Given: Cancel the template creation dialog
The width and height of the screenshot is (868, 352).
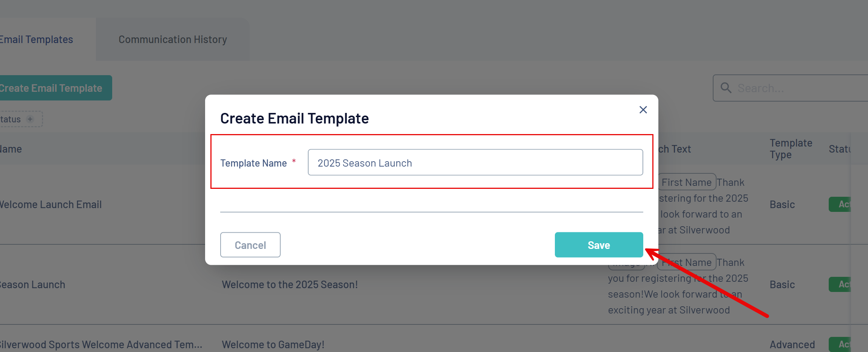Looking at the screenshot, I should (250, 245).
